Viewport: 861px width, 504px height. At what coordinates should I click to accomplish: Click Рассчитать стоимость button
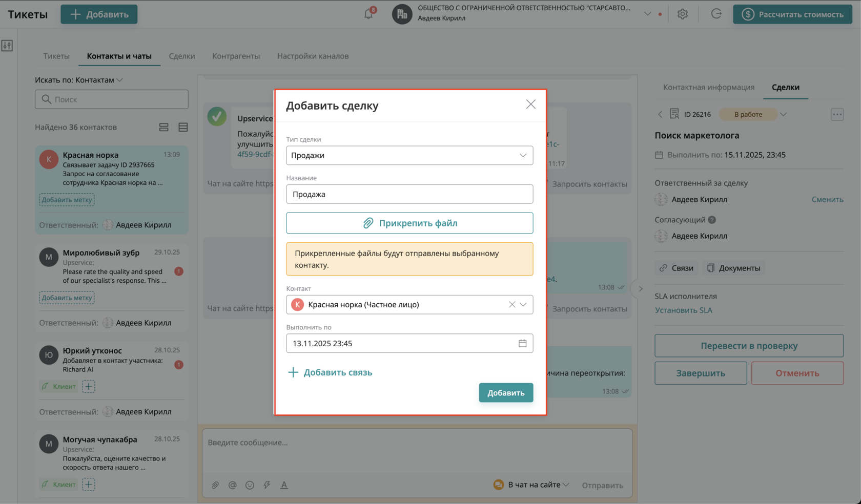click(x=792, y=14)
